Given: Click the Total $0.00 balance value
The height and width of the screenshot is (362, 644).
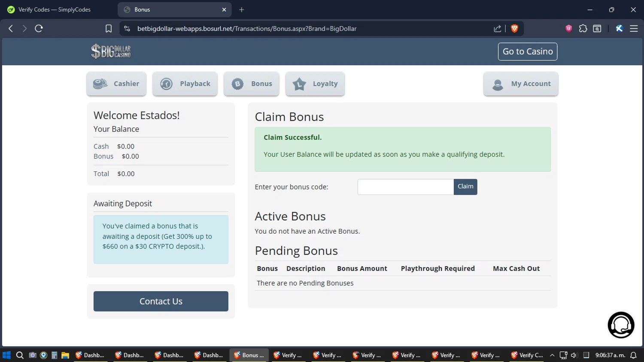Looking at the screenshot, I should point(126,173).
